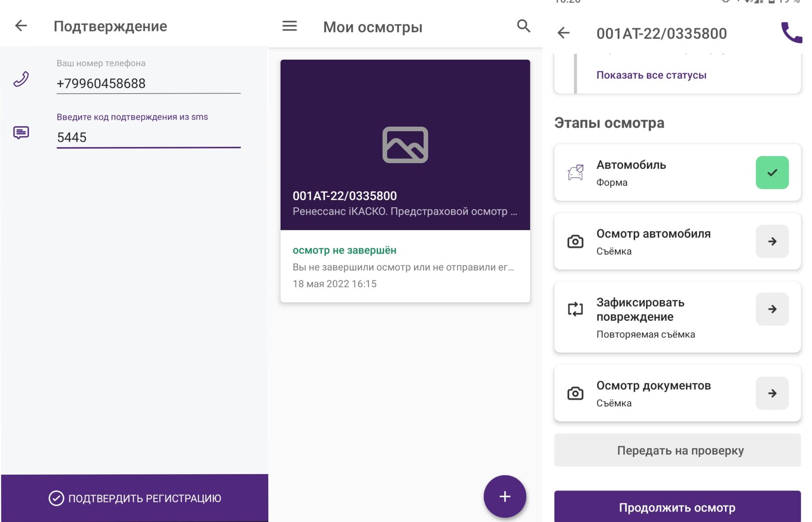This screenshot has width=812, height=522.
Task: Open the Автомобиль Форма stage
Action: [x=677, y=172]
